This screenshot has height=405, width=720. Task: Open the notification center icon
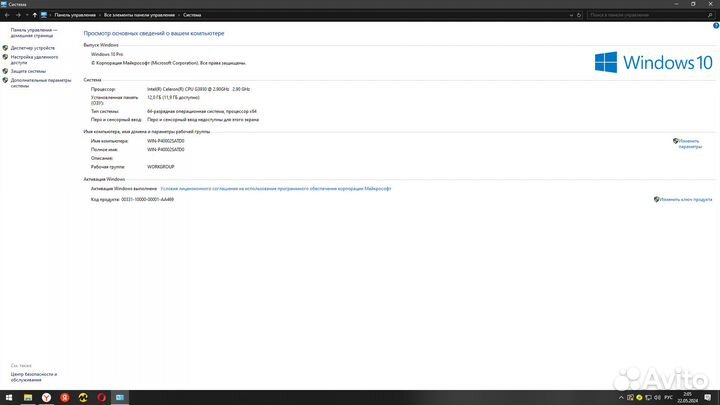click(x=708, y=398)
